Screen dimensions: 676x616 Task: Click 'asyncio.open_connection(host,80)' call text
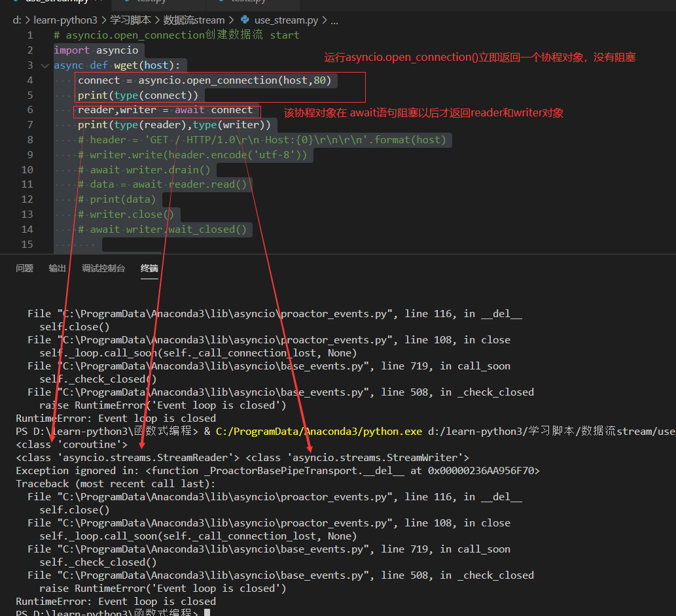(x=235, y=80)
